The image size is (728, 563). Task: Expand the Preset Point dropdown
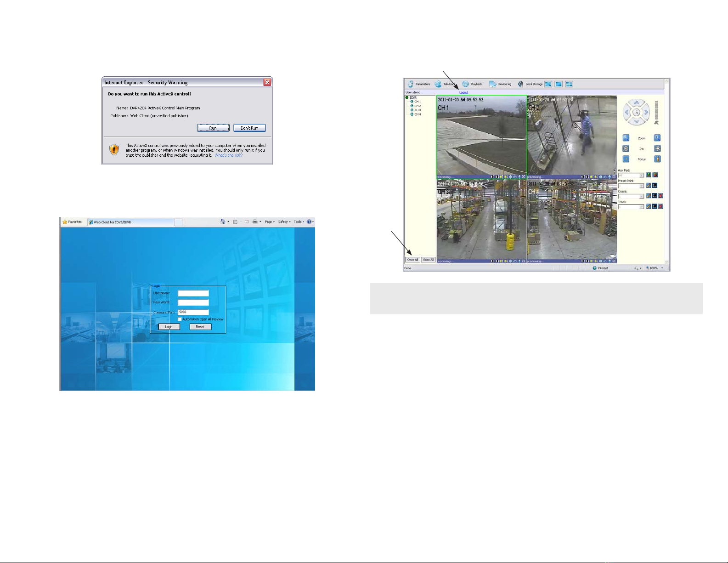tap(642, 186)
